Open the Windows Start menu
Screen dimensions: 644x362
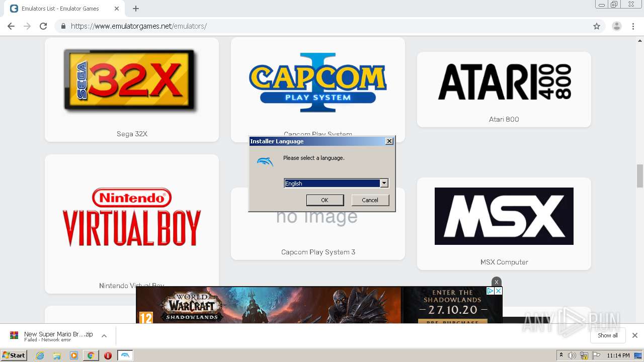click(x=14, y=355)
